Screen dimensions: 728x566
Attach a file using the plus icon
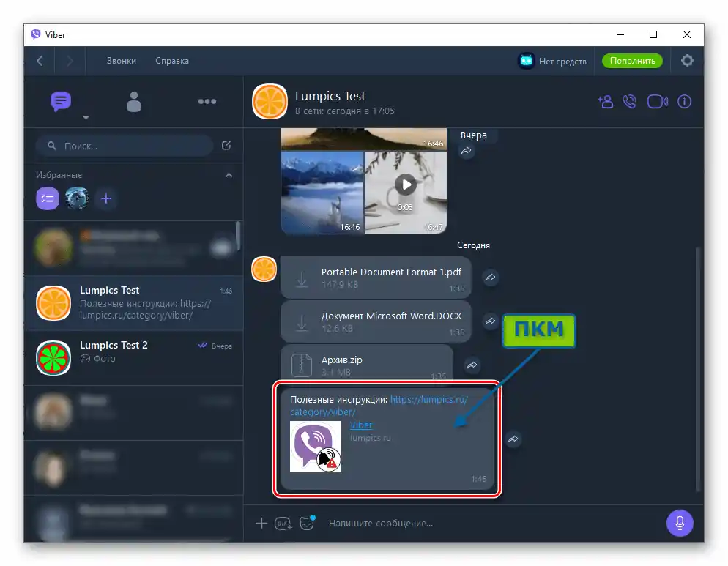(261, 523)
